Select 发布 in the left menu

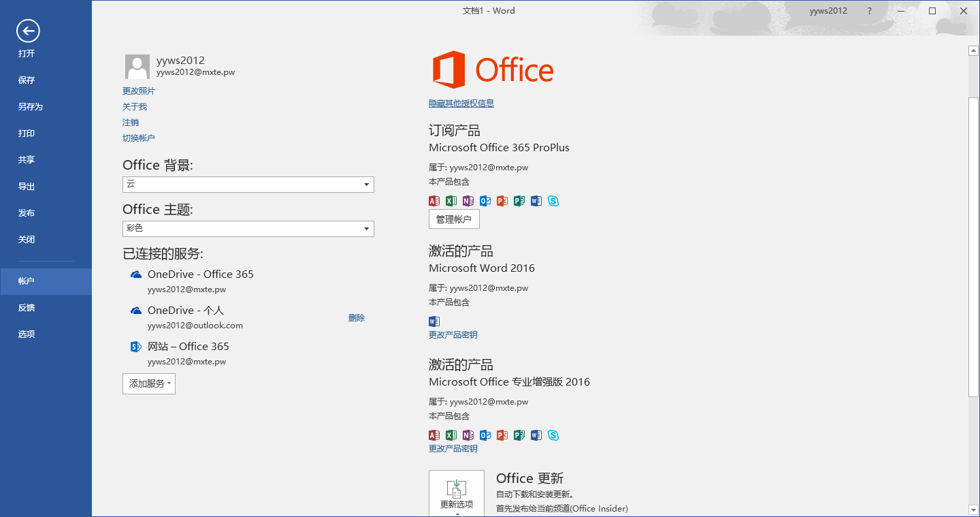46,213
